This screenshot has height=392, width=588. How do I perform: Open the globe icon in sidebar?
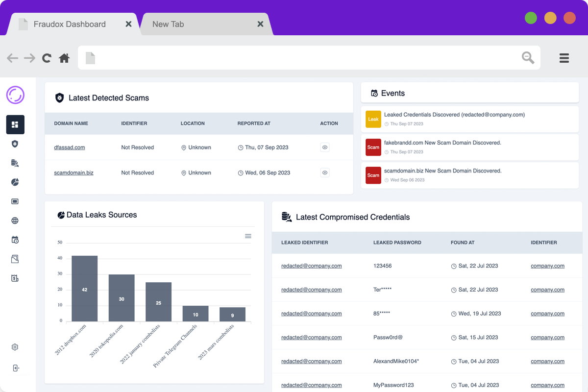(x=15, y=220)
